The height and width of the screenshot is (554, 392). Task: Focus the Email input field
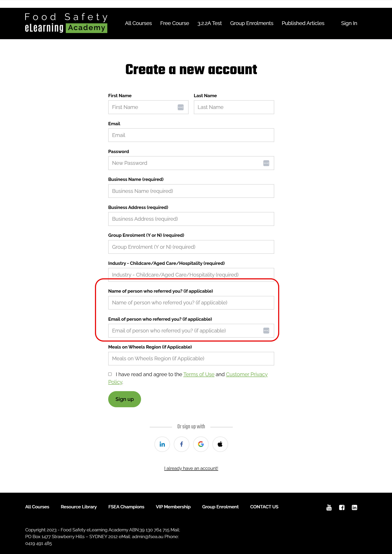191,135
